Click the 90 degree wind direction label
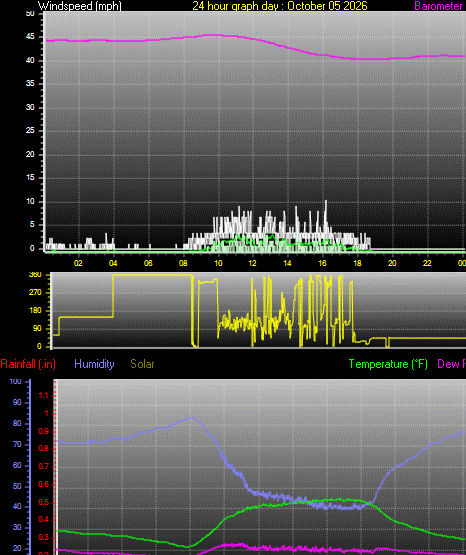Viewport: 466px width, 555px height. 37,328
